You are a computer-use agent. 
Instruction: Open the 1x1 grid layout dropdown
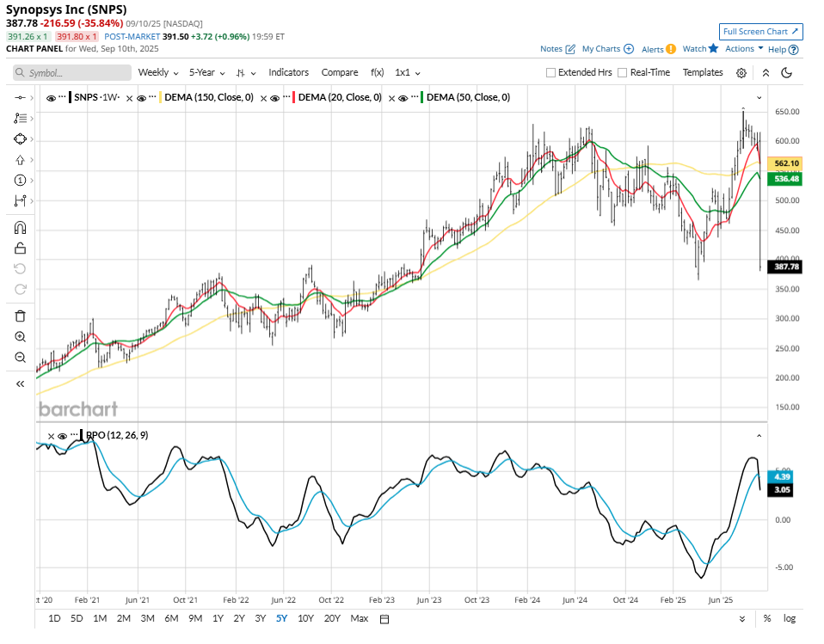[x=408, y=72]
